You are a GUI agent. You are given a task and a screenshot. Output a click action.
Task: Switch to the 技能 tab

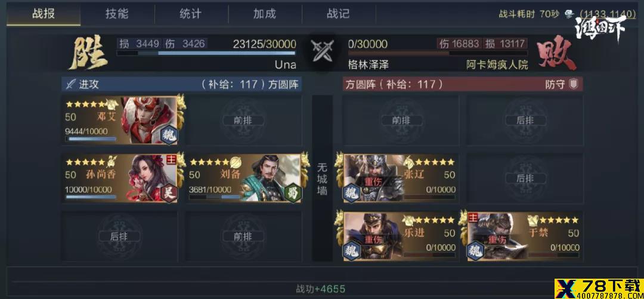[x=117, y=14]
